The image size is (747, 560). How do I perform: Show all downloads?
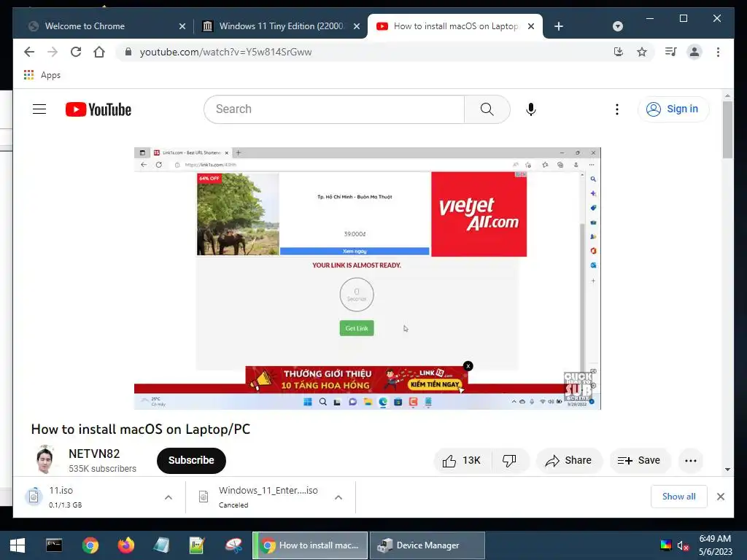coord(678,496)
